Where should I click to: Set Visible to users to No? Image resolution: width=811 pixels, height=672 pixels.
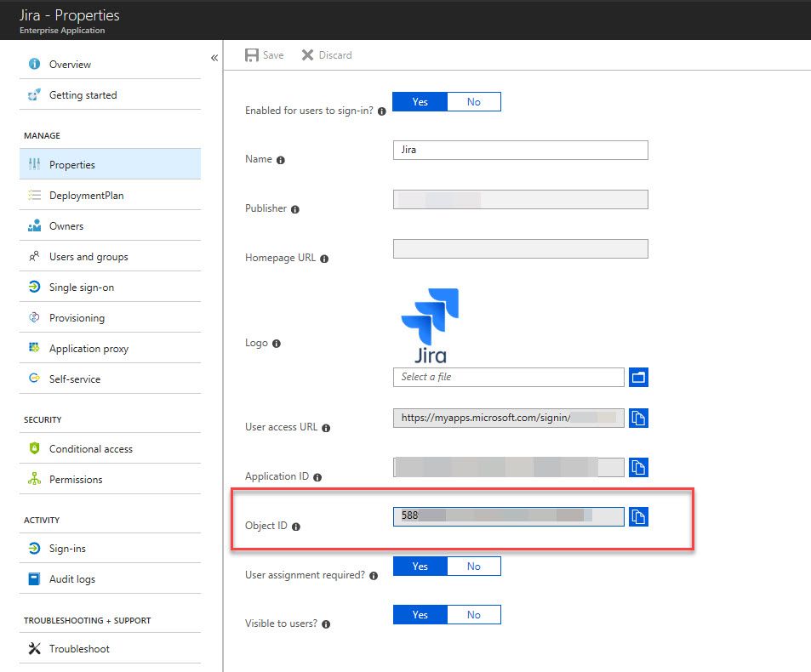pyautogui.click(x=474, y=615)
